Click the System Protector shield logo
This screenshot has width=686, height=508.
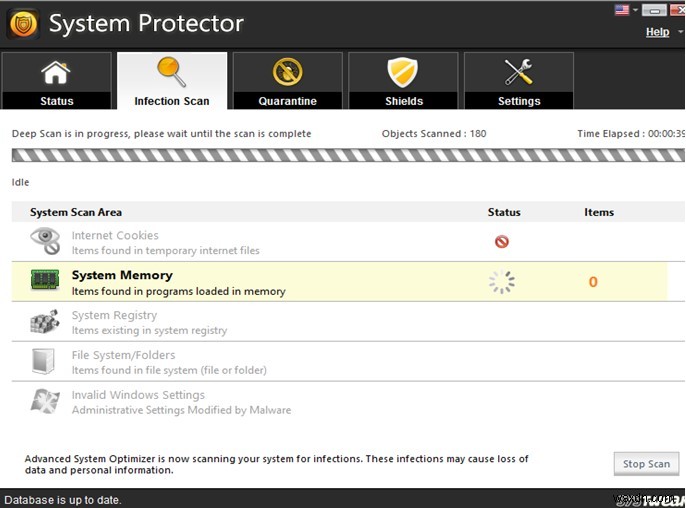(22, 23)
